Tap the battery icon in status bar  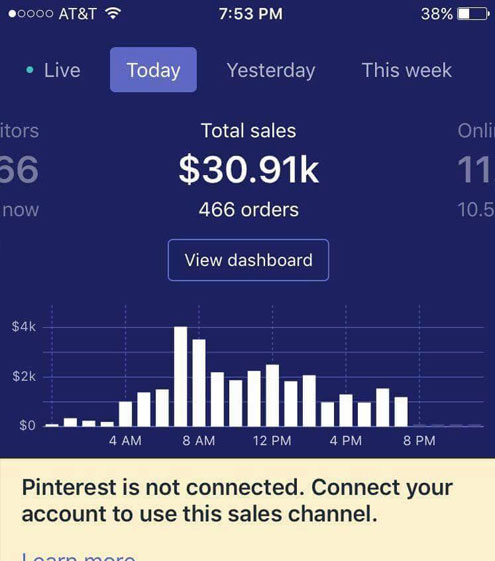474,14
